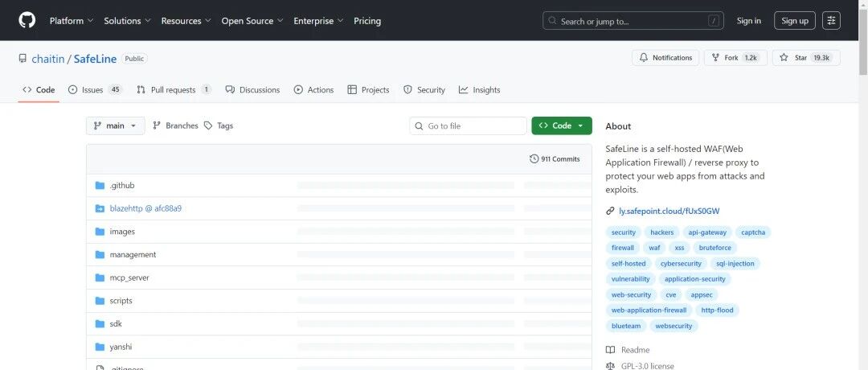
Task: Select the http-flood topic tag
Action: pyautogui.click(x=717, y=310)
